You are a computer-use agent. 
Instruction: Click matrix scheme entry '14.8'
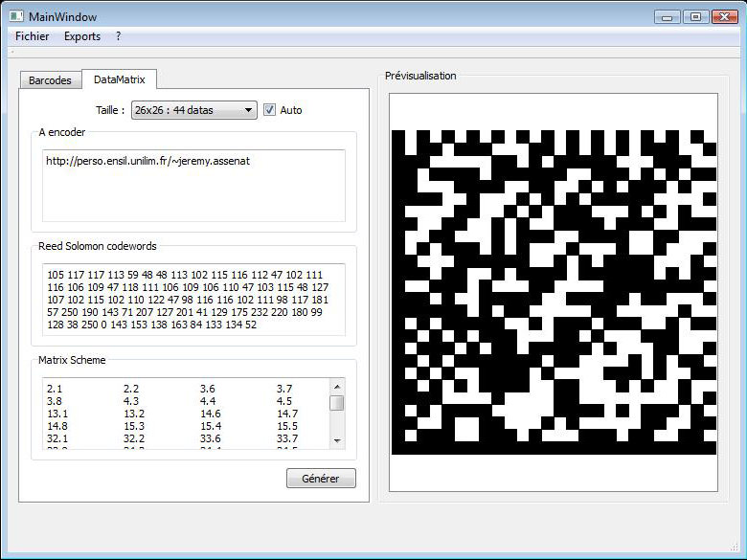[57, 426]
